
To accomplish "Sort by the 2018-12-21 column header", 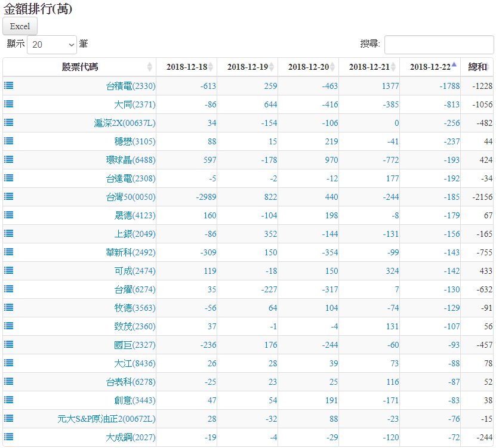I will click(369, 67).
